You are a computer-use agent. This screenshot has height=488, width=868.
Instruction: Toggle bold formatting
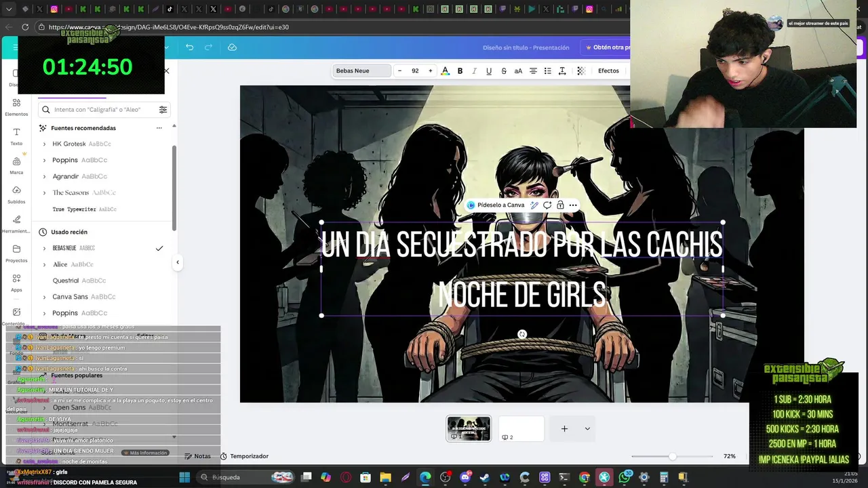point(460,70)
